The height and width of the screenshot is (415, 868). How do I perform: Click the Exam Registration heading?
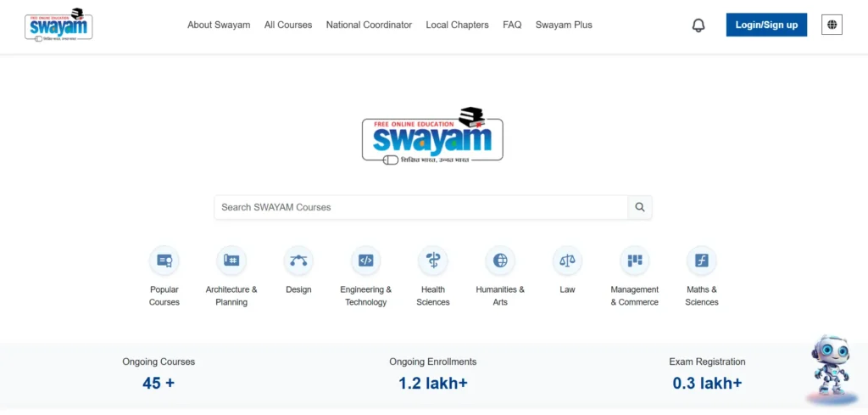click(x=708, y=362)
